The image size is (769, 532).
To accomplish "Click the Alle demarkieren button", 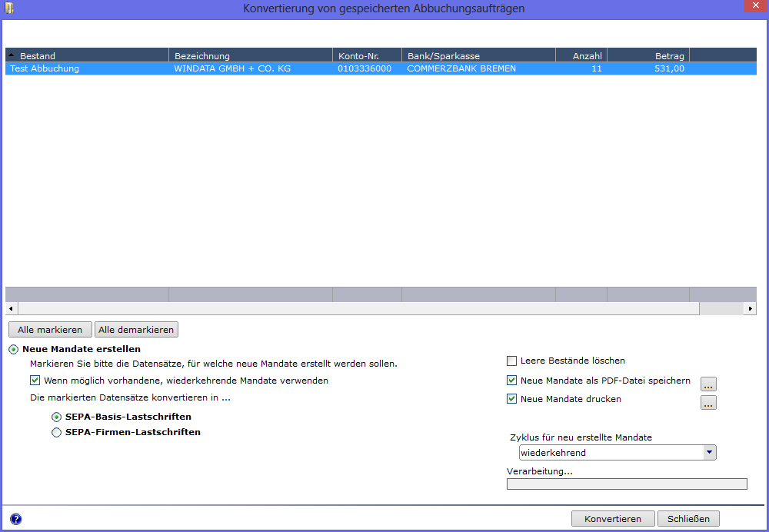I will (136, 330).
